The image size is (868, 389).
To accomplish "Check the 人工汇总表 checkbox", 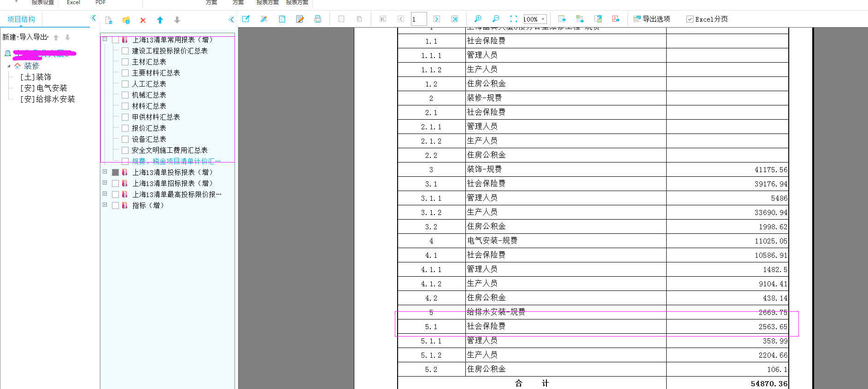I will (125, 84).
